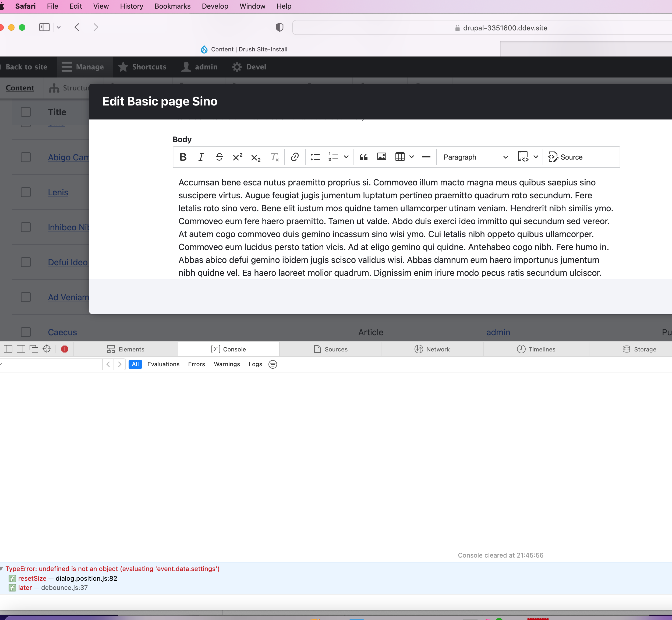Insert a link with the link icon
Viewport: 672px width, 620px height.
click(x=295, y=157)
